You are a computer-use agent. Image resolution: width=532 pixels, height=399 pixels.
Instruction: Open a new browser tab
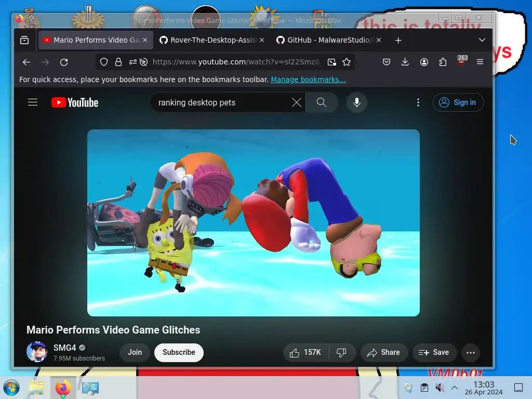(x=398, y=41)
